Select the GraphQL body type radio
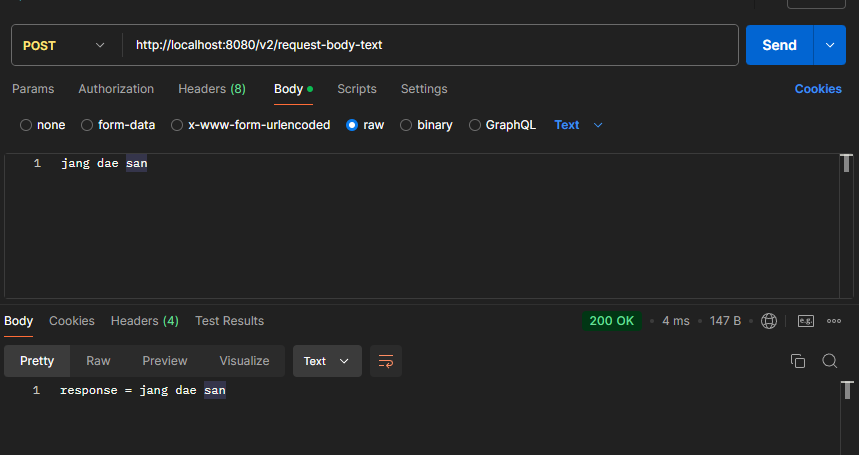The width and height of the screenshot is (859, 455). tap(474, 125)
